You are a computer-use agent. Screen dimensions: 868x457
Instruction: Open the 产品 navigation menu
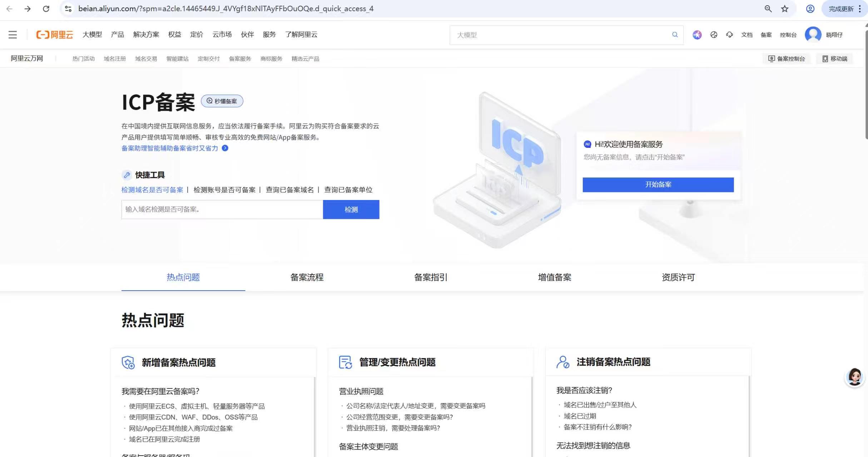tap(118, 35)
